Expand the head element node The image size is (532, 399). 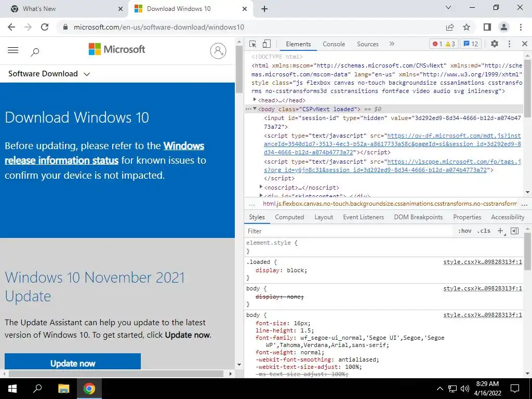point(255,100)
